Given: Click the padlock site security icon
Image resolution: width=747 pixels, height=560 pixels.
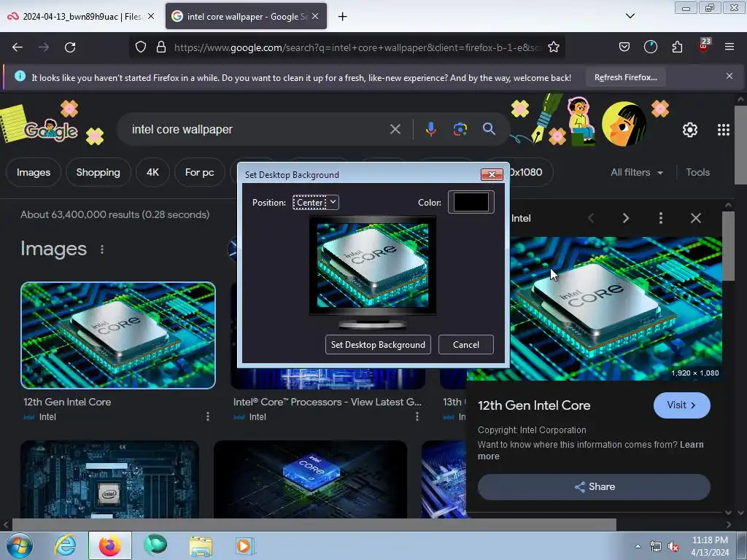Looking at the screenshot, I should pyautogui.click(x=161, y=47).
